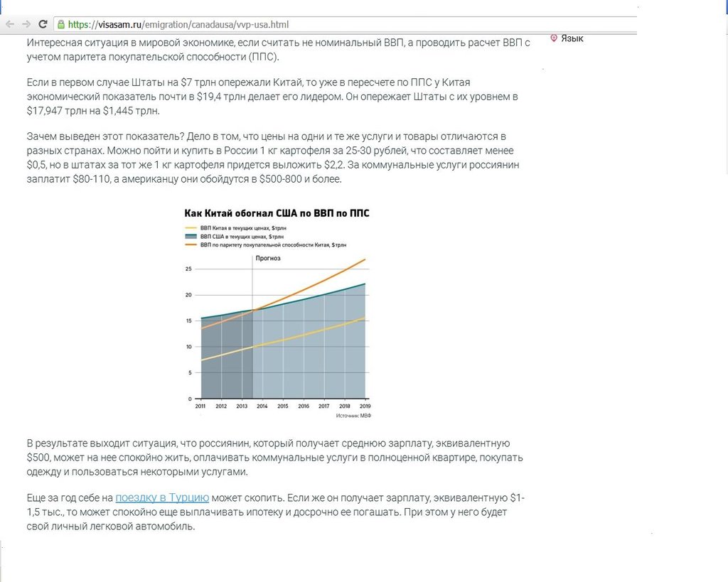The image size is (728, 582).
Task: Click the location pin icon next to Язык
Action: click(x=553, y=38)
